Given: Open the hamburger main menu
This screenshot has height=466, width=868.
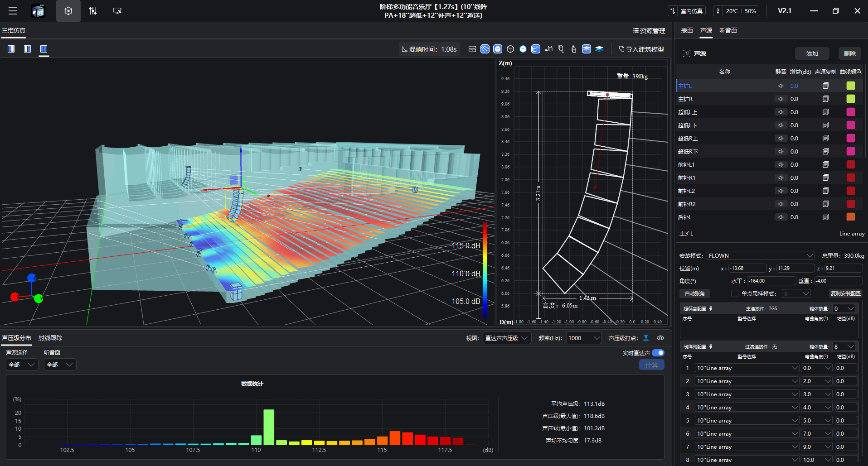Looking at the screenshot, I should (x=13, y=11).
